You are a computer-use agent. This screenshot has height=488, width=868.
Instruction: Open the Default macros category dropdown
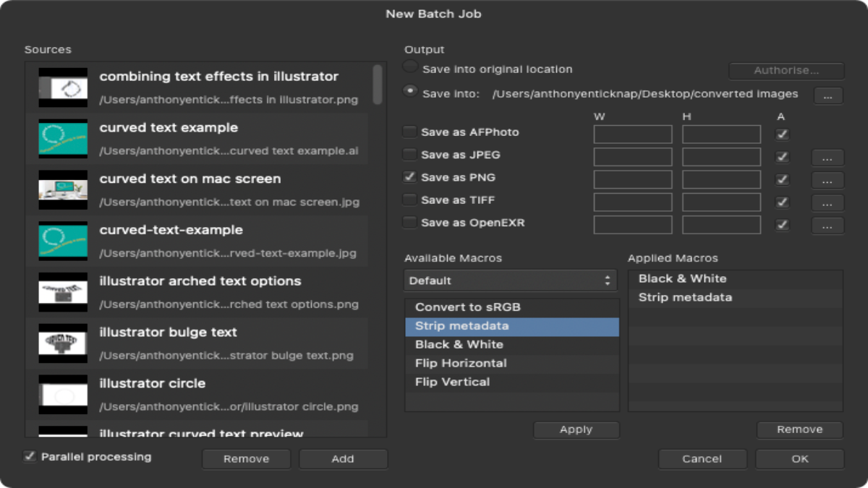pyautogui.click(x=510, y=280)
